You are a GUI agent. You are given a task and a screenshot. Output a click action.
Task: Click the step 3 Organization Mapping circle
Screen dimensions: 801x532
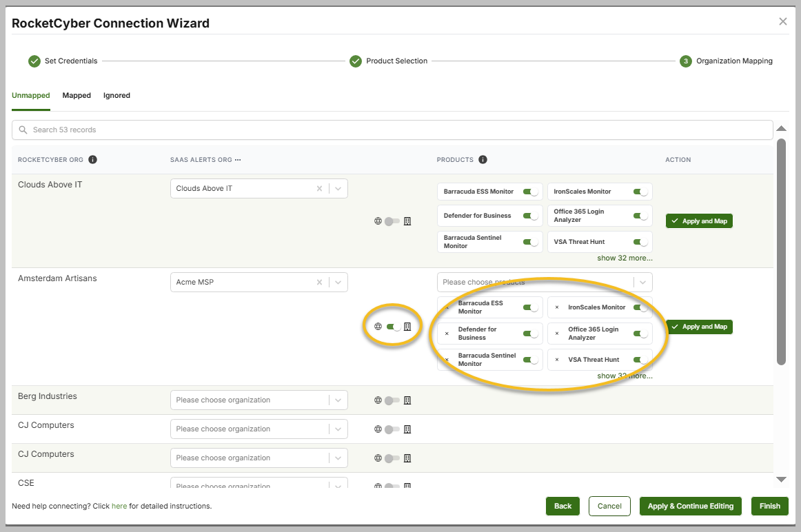686,61
